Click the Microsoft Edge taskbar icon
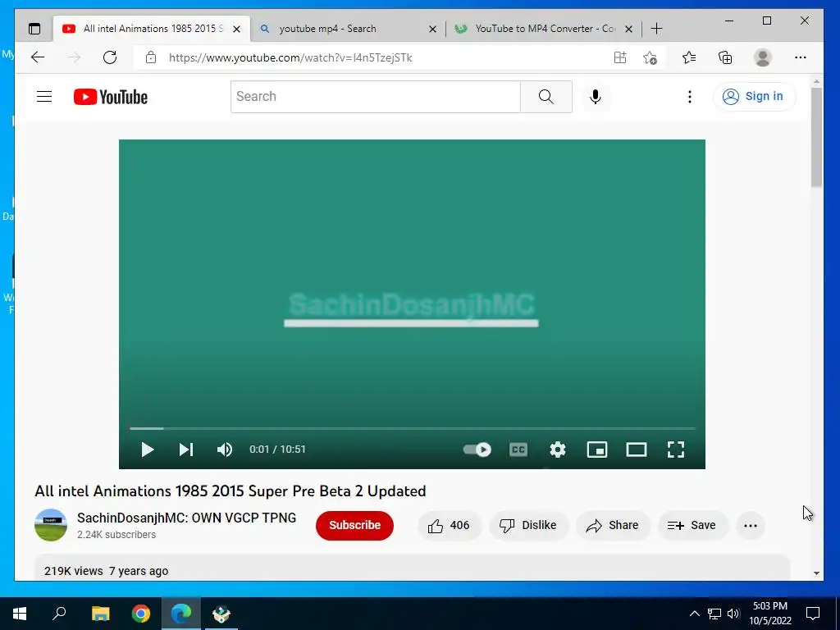Viewport: 840px width, 630px height. click(181, 614)
